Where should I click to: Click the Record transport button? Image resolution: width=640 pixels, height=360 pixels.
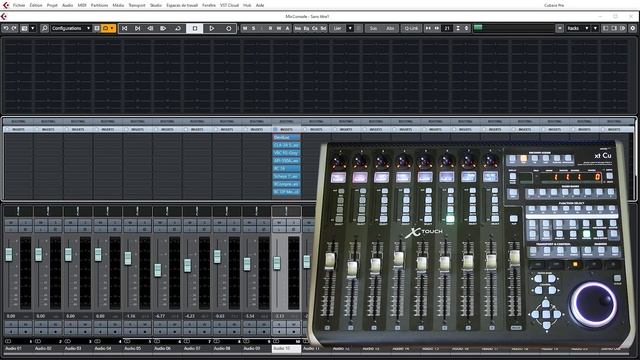[x=229, y=28]
